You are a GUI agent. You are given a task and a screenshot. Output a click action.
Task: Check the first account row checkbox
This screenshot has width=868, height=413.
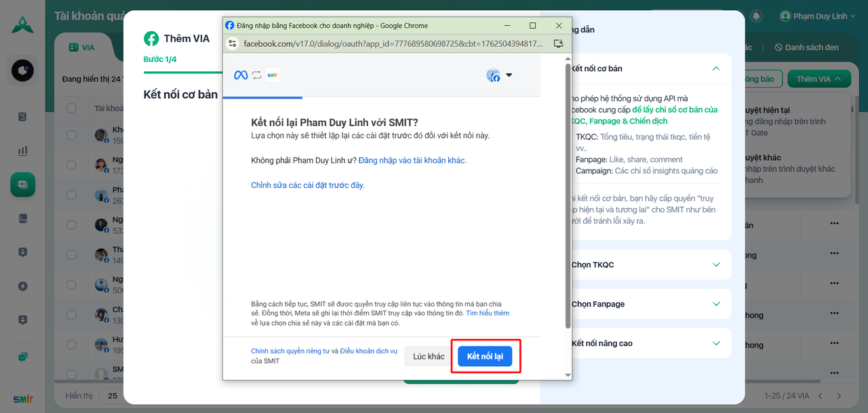point(71,135)
